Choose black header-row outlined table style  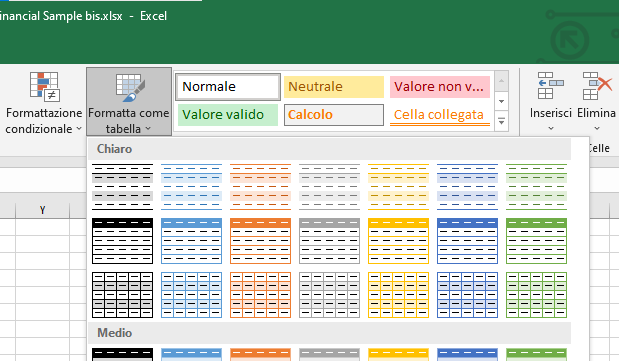[x=122, y=241]
